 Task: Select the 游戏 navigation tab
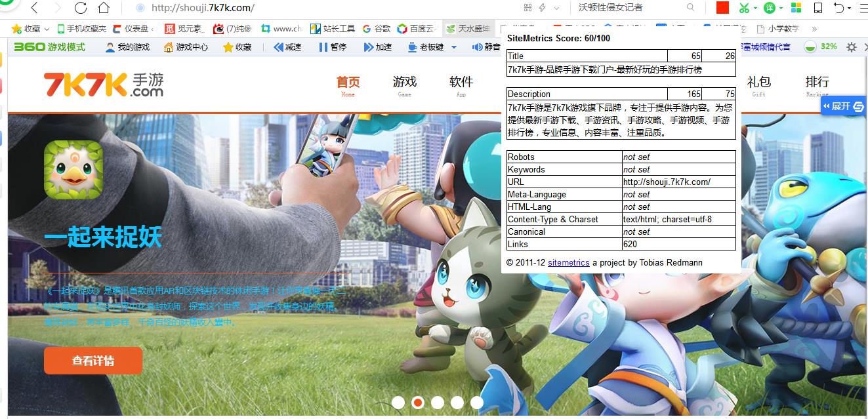(x=405, y=85)
